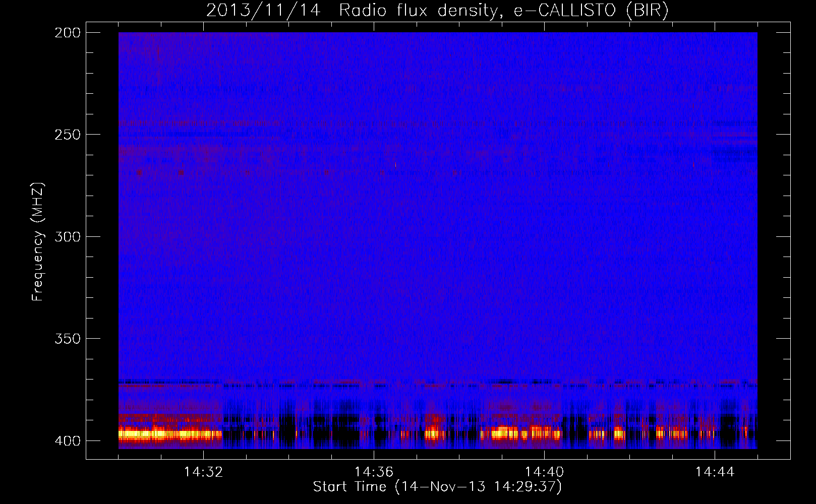Click the 200 frequency tick label
Viewport: 816px width, 504px height.
tap(67, 33)
